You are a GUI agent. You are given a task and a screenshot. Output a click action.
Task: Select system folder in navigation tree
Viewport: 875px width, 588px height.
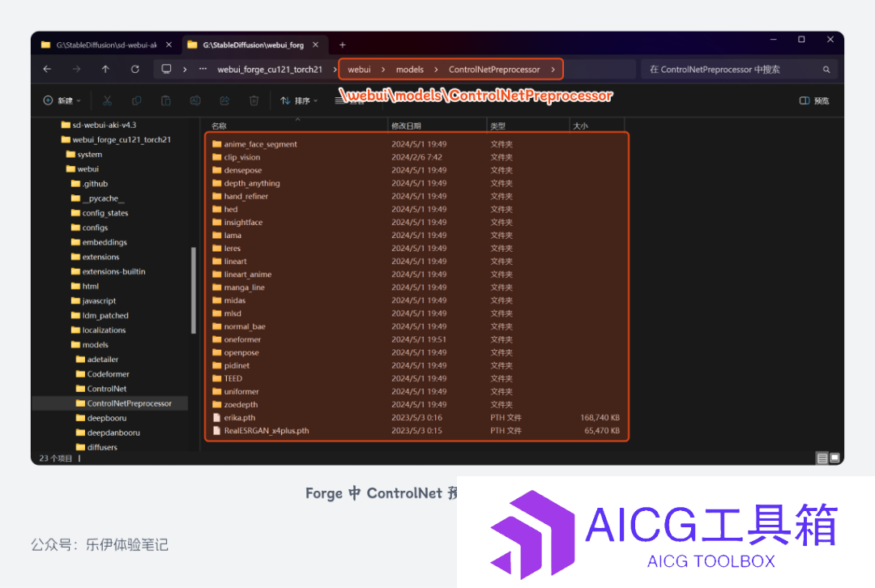(84, 154)
